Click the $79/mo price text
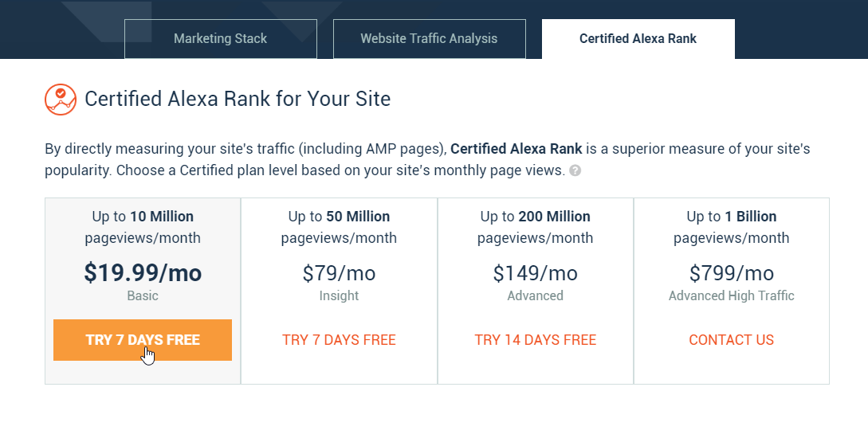The image size is (868, 434). click(339, 273)
